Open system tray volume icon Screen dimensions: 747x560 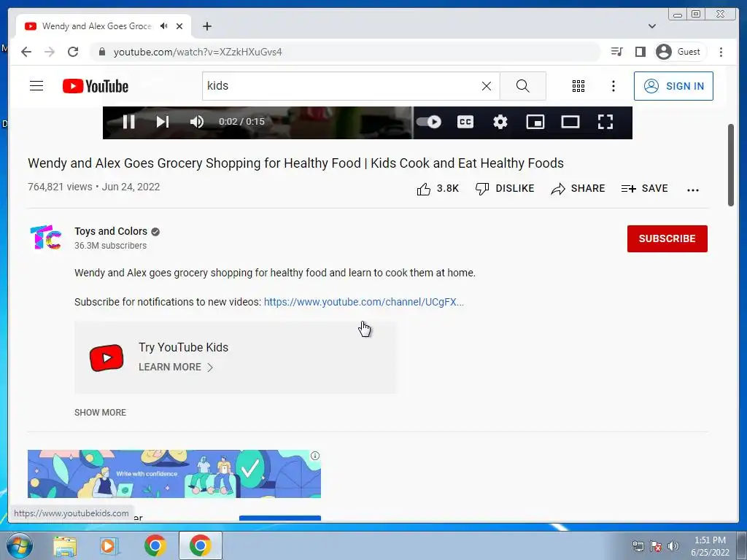click(x=673, y=546)
